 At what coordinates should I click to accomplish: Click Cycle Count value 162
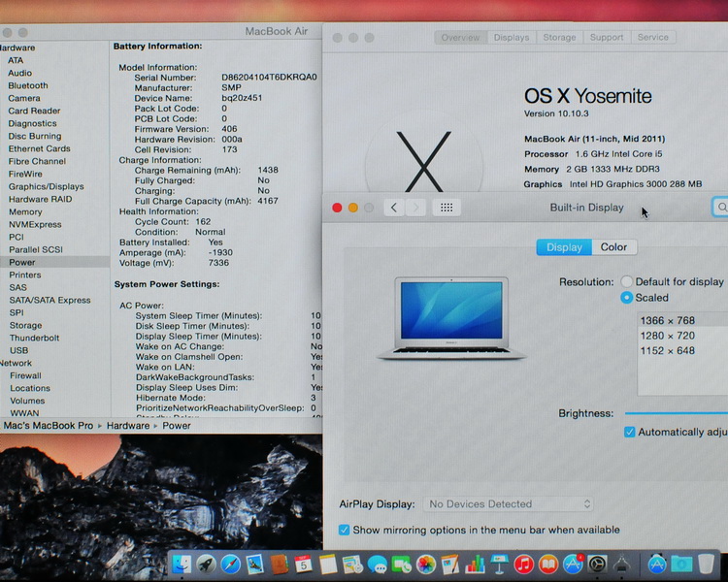tap(203, 221)
